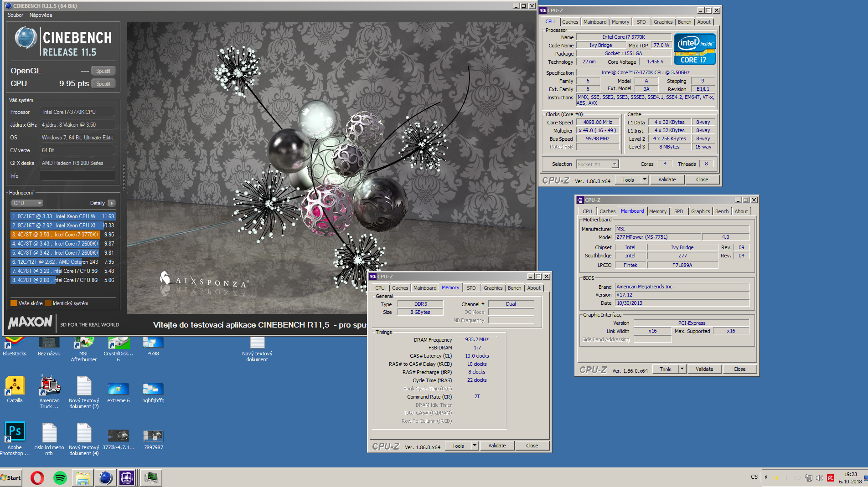Open the 'extreme 6' desktop file
Image resolution: width=868 pixels, height=487 pixels.
click(x=119, y=393)
